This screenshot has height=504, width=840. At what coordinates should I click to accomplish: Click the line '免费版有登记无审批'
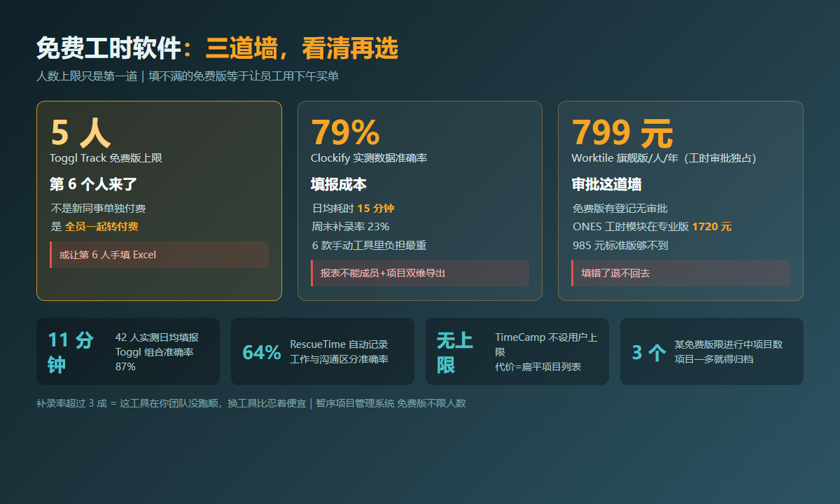620,208
